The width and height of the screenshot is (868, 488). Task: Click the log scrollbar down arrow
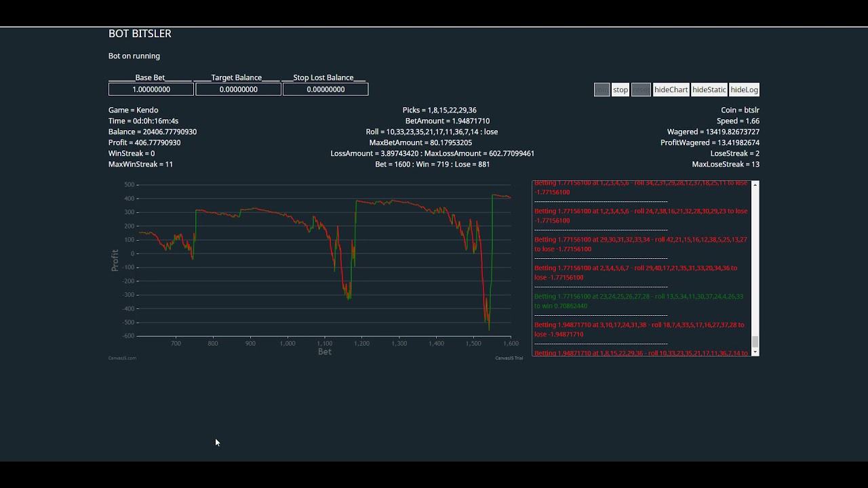755,352
